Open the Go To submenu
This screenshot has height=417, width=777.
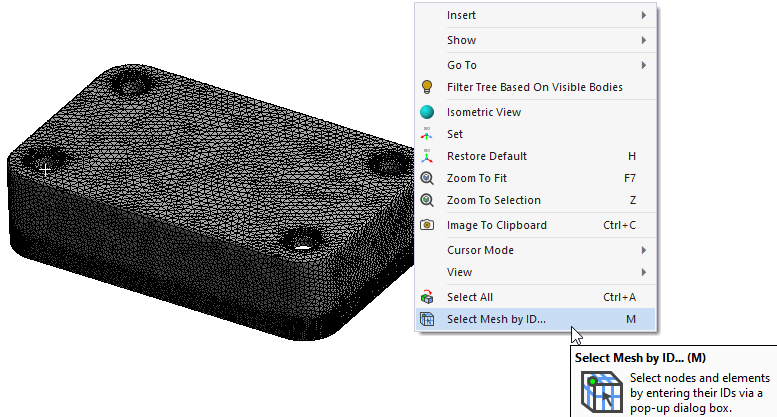pos(536,65)
